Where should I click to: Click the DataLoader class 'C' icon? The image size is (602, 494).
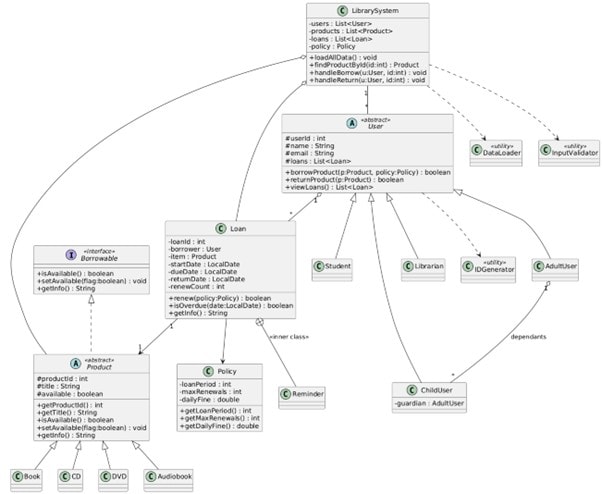click(x=476, y=150)
